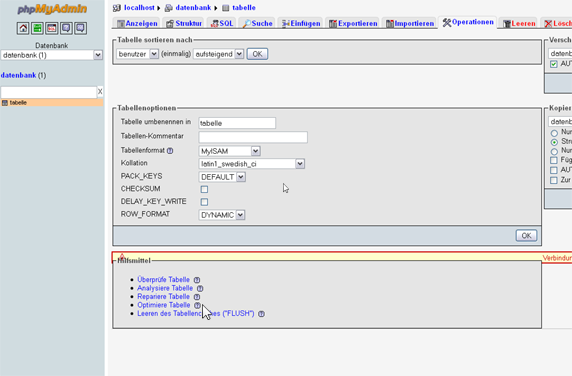The width and height of the screenshot is (572, 376).
Task: Open help icon next to Überprüfe Tabelle
Action: point(197,280)
